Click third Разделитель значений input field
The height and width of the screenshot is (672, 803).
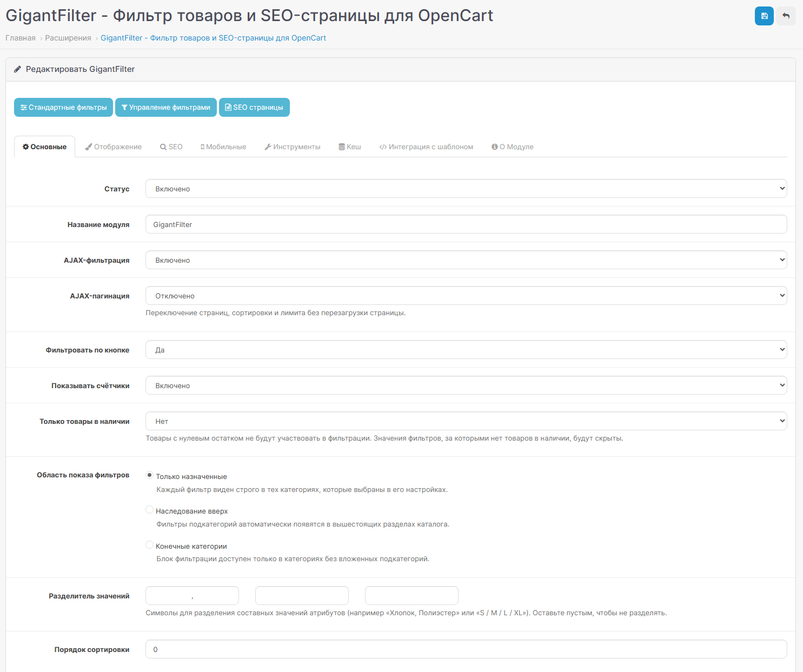click(412, 596)
